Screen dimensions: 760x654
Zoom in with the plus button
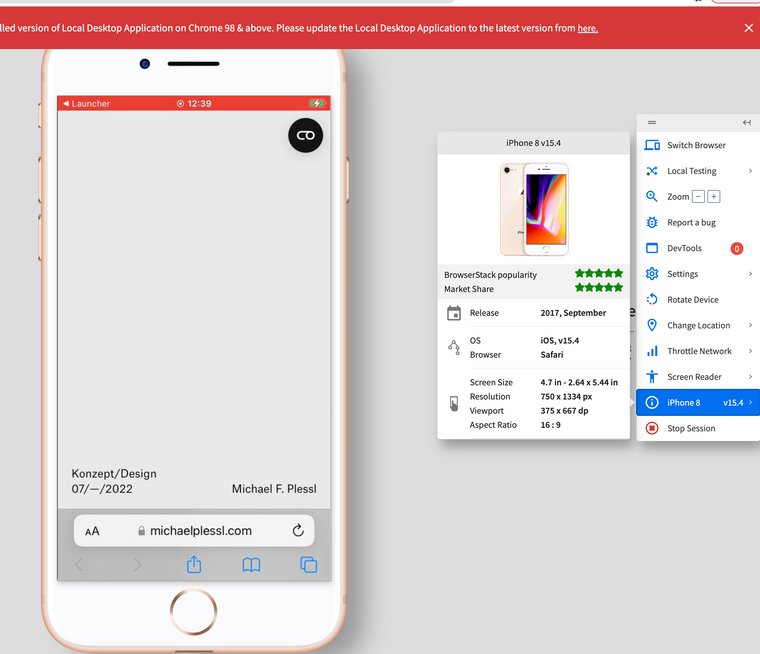pos(714,197)
